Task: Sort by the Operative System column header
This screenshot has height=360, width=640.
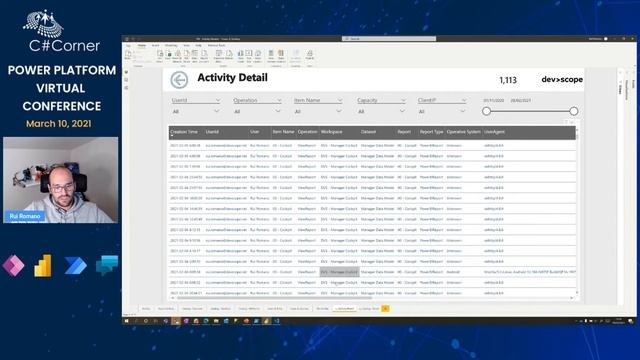Action: (x=464, y=132)
